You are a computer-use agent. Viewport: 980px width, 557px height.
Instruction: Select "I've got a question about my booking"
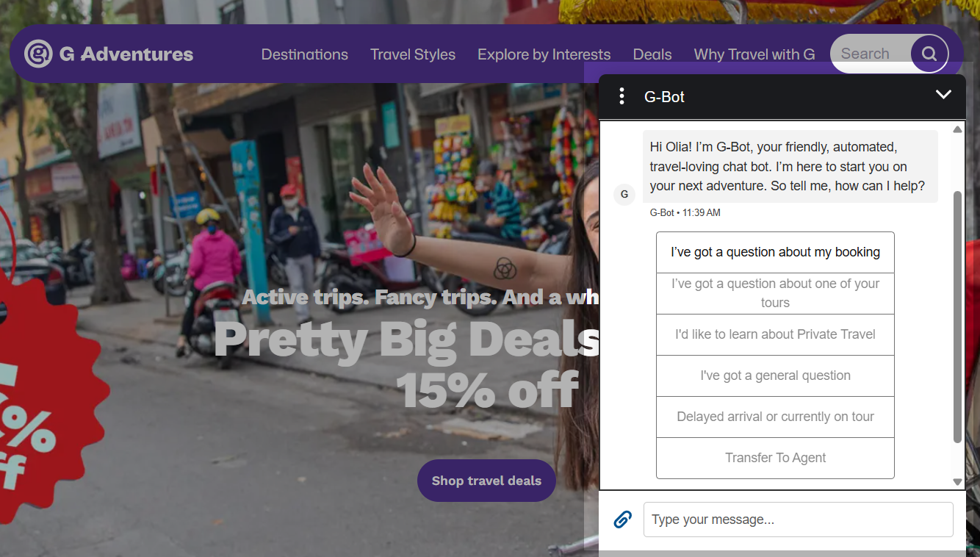pos(775,251)
